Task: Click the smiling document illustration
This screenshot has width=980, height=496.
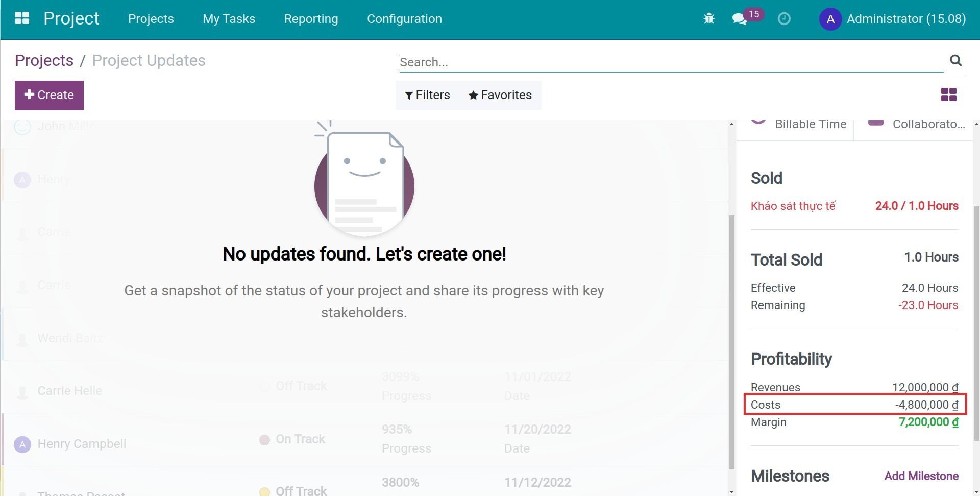Action: [364, 181]
